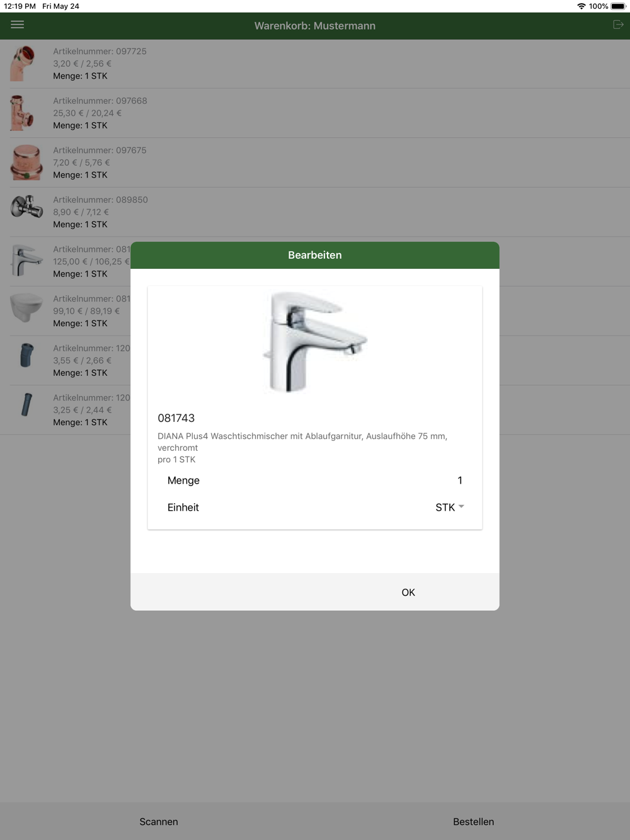
Task: Open cart item Artikelnummer 089850
Action: pos(315,212)
